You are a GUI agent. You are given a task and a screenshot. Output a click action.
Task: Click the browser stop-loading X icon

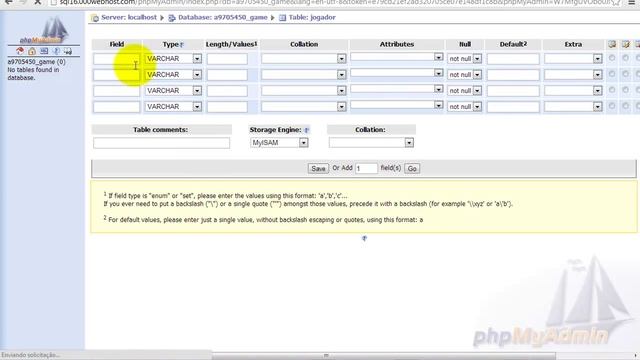click(x=38, y=2)
